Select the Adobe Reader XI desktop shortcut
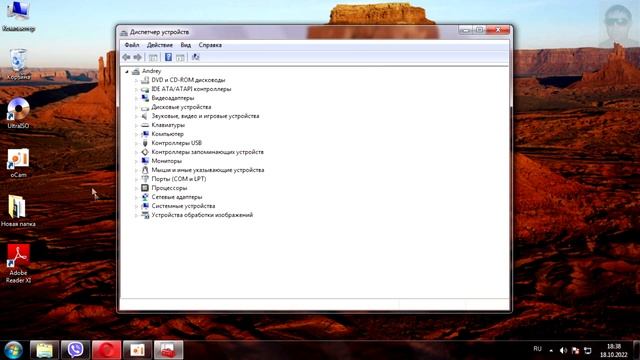The image size is (640, 360). coord(18,264)
